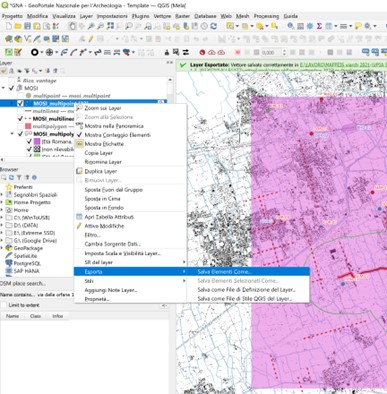Open a project with the folder icon
The image size is (387, 394).
18,26
